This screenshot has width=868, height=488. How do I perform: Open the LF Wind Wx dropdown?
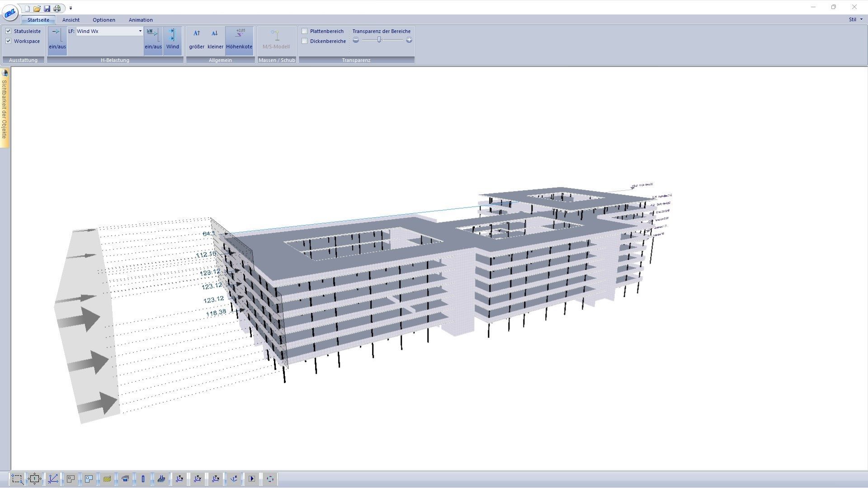(x=140, y=31)
